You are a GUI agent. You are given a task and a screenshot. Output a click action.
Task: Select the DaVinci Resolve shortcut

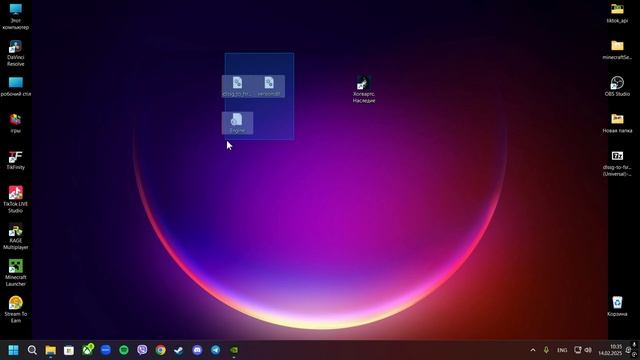tap(16, 53)
